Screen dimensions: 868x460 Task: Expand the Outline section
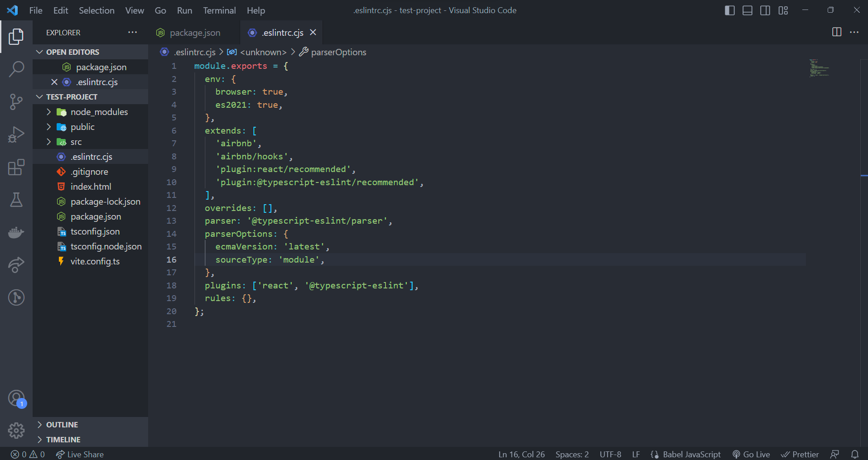91,425
